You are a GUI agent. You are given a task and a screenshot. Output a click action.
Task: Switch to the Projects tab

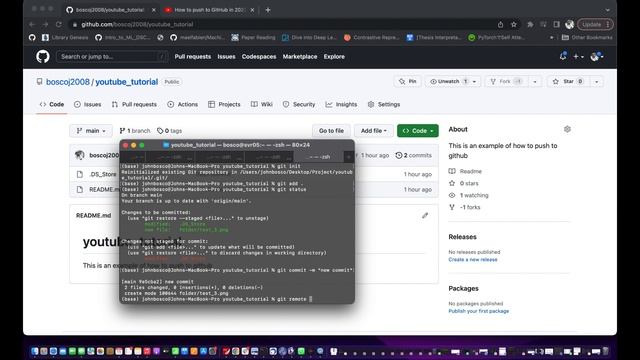click(x=224, y=104)
